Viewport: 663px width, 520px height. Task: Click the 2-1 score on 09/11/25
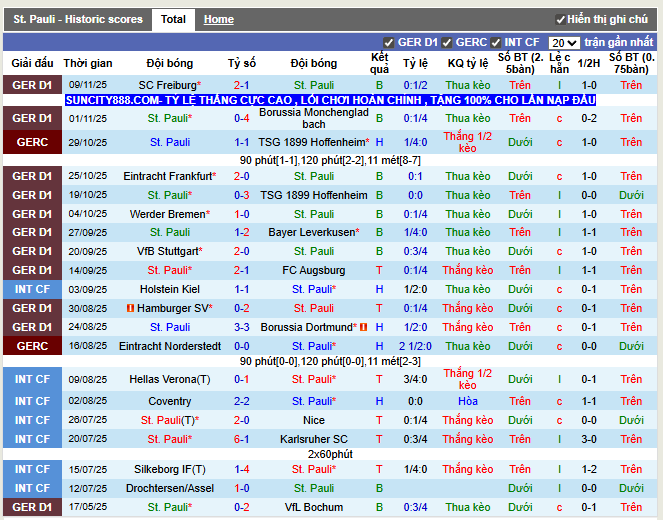point(241,85)
